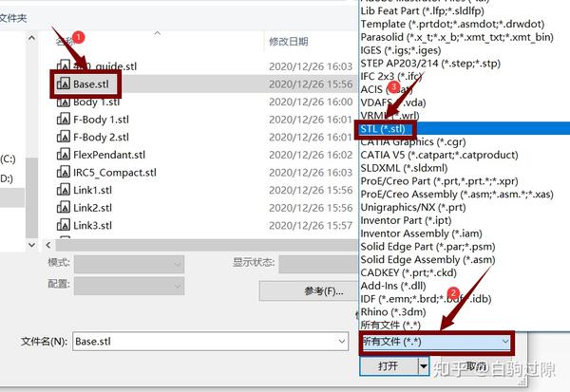Click the IRC5_Compact.stl file icon
The height and width of the screenshot is (392, 570).
click(x=64, y=173)
